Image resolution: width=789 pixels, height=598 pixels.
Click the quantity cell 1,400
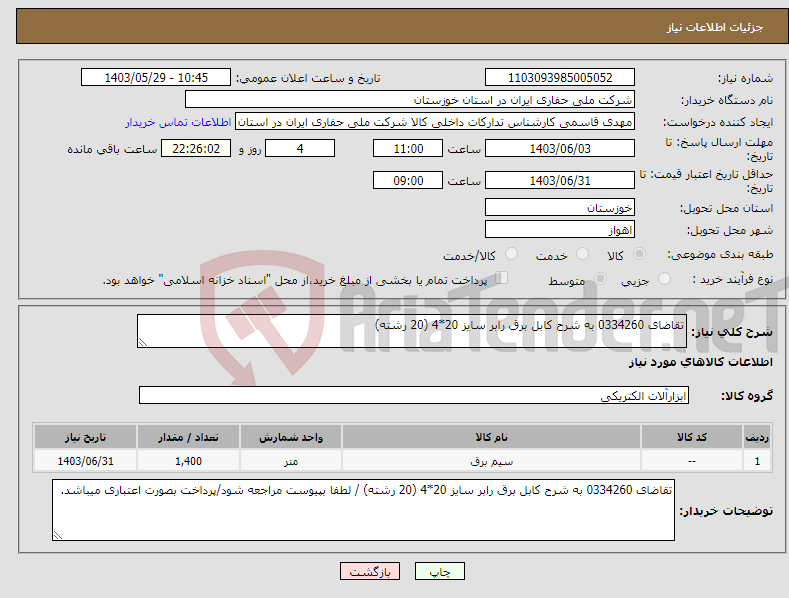[188, 461]
